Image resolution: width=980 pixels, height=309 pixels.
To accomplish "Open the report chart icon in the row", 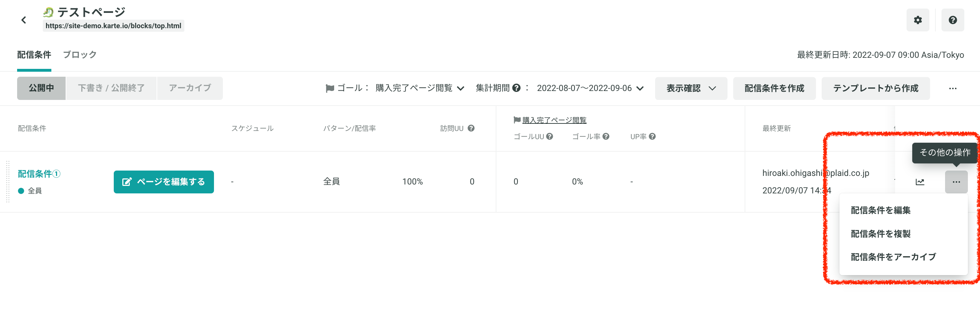I will point(919,182).
